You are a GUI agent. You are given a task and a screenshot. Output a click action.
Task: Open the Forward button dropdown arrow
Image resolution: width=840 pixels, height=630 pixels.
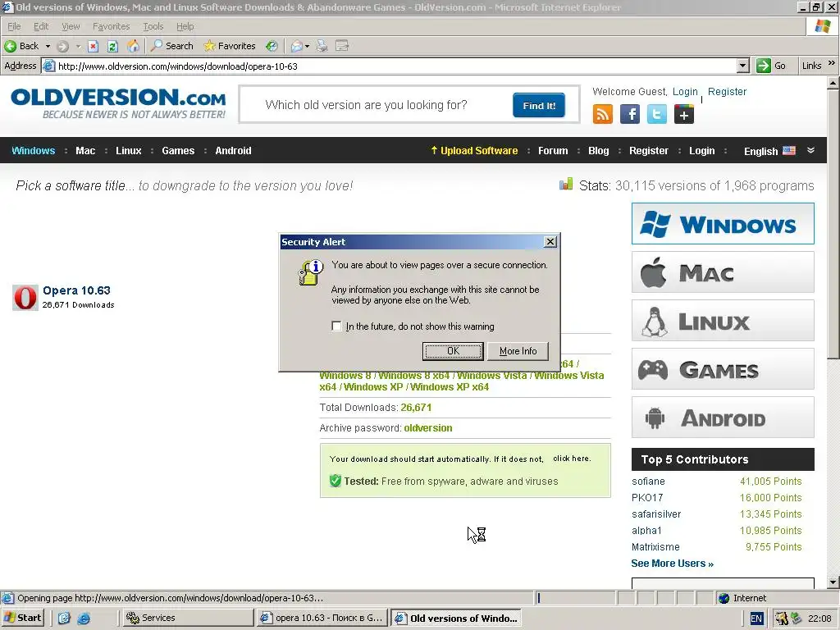coord(78,46)
